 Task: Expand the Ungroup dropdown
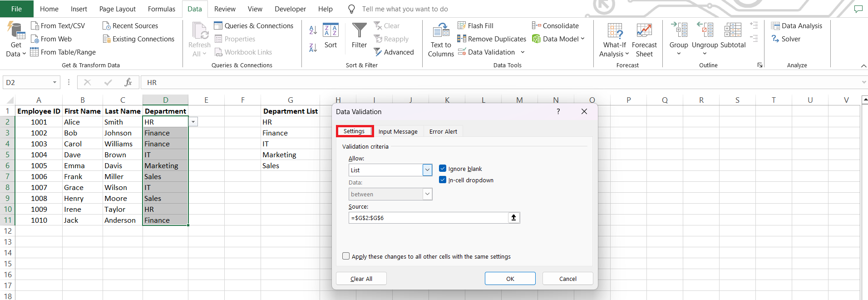click(705, 54)
